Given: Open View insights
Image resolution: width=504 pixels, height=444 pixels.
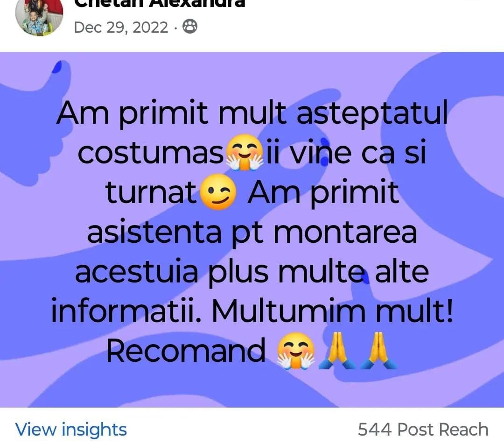Looking at the screenshot, I should pos(71,430).
